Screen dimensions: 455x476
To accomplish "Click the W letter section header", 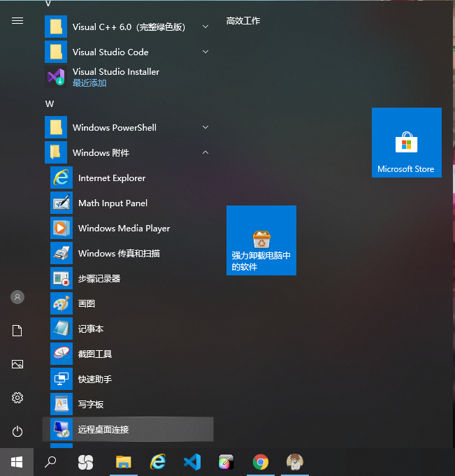I will pos(50,104).
